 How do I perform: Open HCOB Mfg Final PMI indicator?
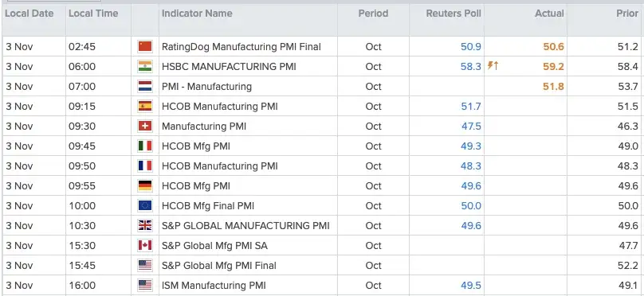pyautogui.click(x=208, y=206)
